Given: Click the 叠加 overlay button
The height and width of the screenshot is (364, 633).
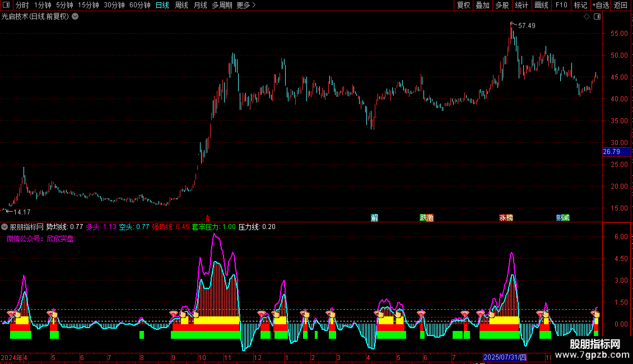Looking at the screenshot, I should pos(482,5).
